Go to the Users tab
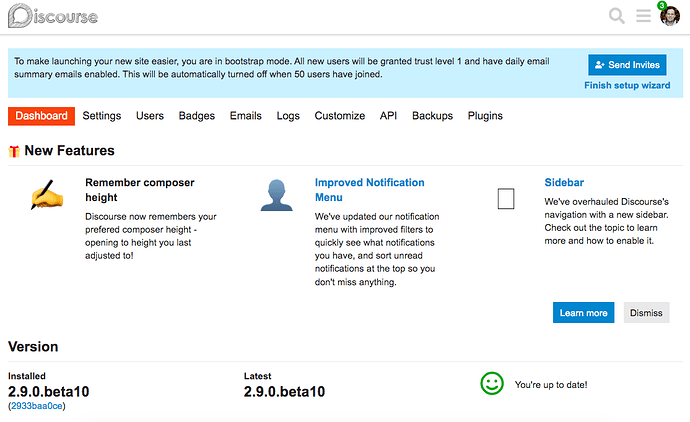690x422 pixels. [x=150, y=116]
